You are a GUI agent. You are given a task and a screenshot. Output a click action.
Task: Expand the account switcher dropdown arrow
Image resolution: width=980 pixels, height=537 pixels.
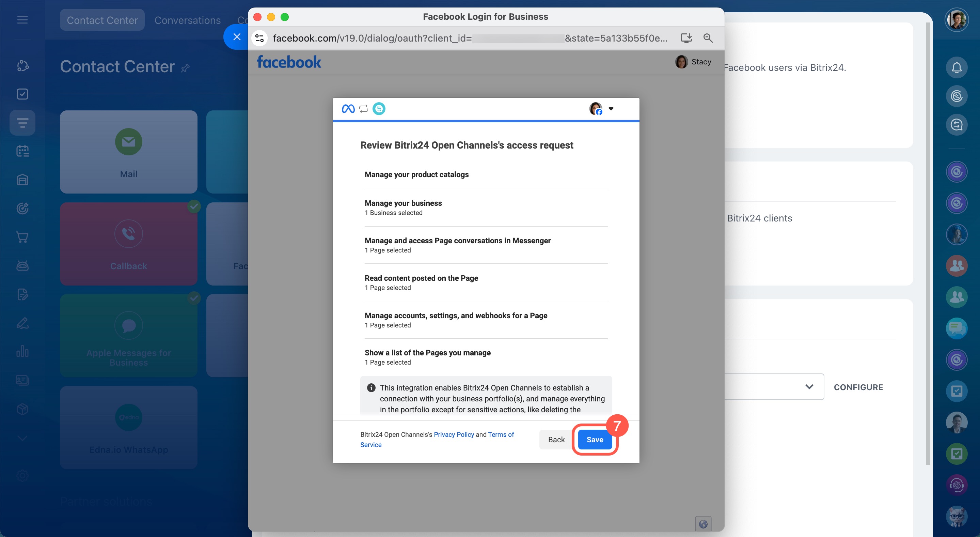[x=611, y=109]
